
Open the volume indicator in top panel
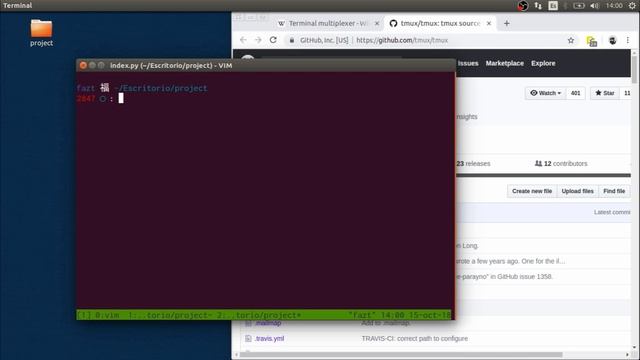[x=595, y=5]
